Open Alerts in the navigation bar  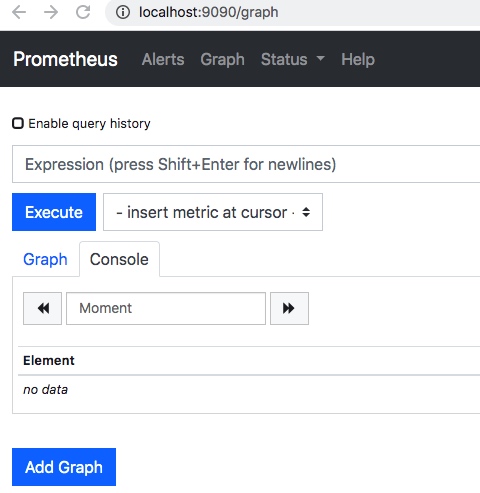pos(163,59)
